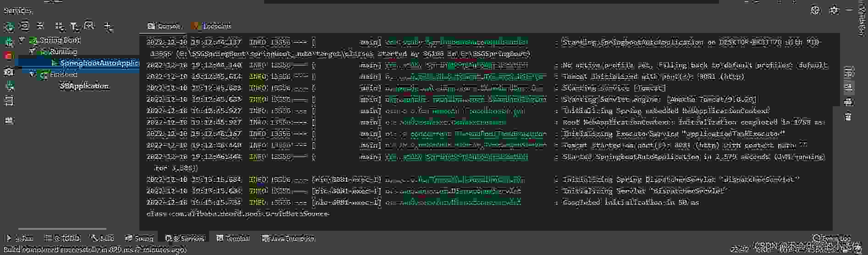The height and width of the screenshot is (255, 868).
Task: Toggle scroll to end console icon
Action: coord(849,87)
